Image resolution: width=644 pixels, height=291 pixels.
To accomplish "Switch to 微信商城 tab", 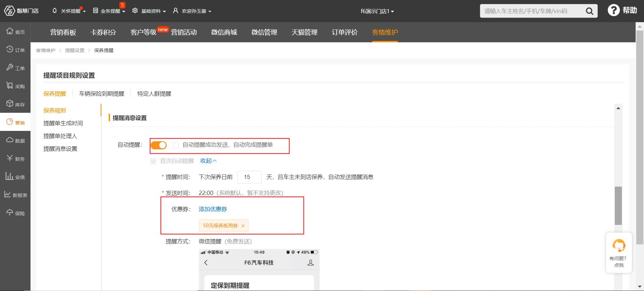I will (x=224, y=32).
